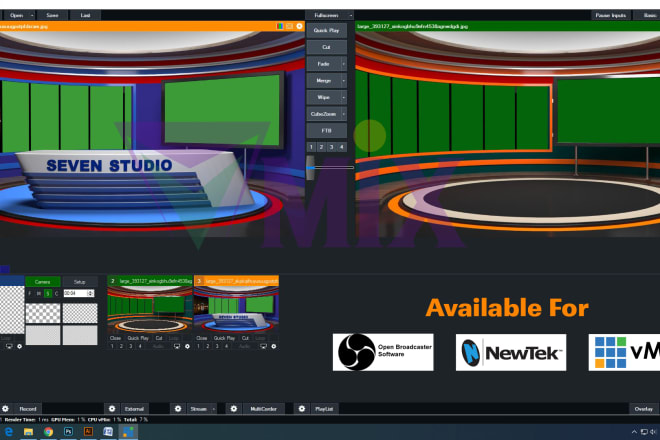The height and width of the screenshot is (440, 660).
Task: Toggle overlay 4 under transition buttons
Action: click(342, 147)
